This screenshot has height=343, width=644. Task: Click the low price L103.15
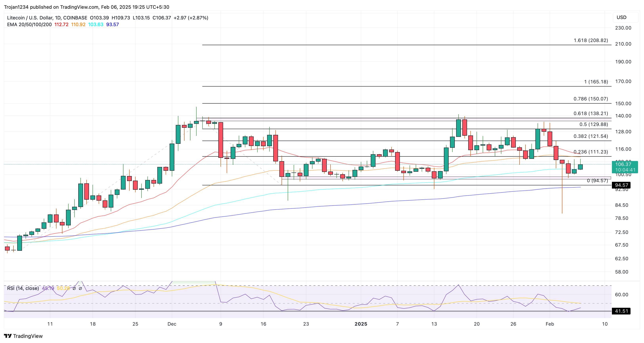(141, 18)
